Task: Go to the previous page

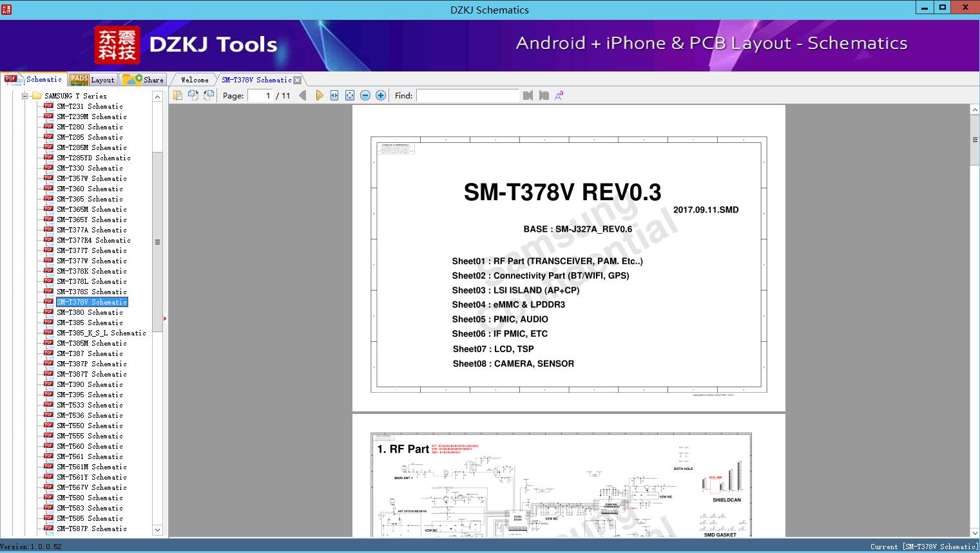Action: (x=303, y=95)
